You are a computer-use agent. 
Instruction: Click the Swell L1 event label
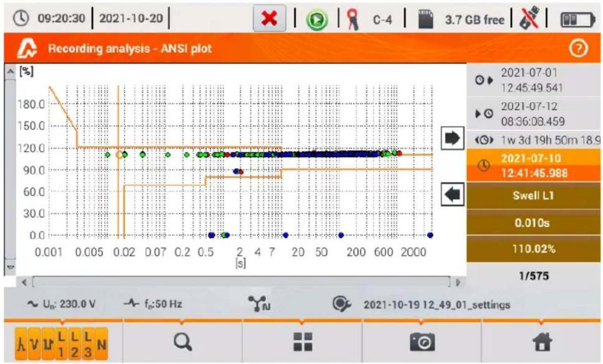point(534,195)
